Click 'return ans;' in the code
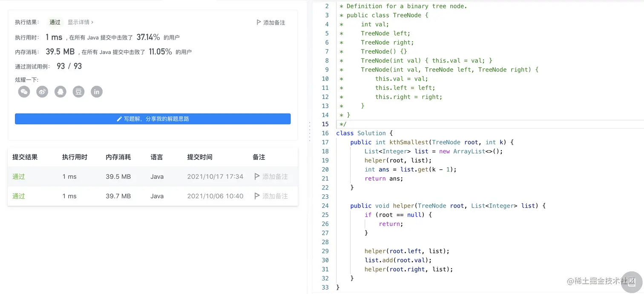Image resolution: width=644 pixels, height=294 pixels. 384,178
